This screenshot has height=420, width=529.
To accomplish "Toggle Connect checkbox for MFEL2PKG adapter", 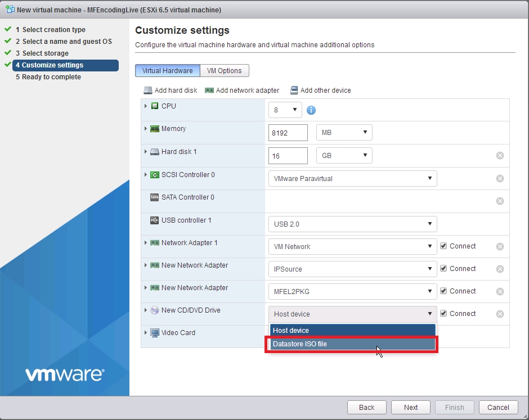I will 443,291.
